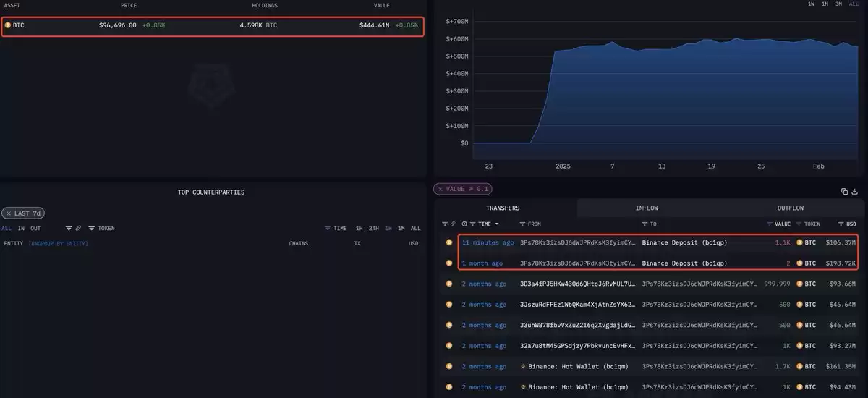Switch to the TRANSFERS tab
868x398 pixels.
click(x=503, y=208)
